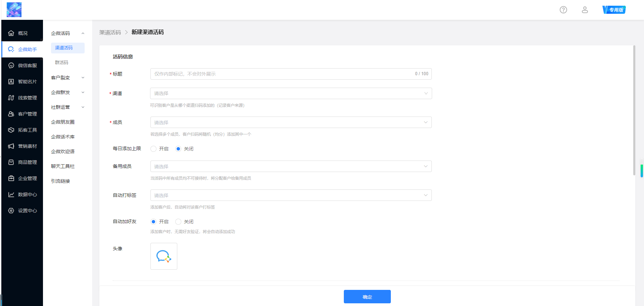644x306 pixels.
Task: Click the 渠道活码 breadcrumb link
Action: (110, 32)
